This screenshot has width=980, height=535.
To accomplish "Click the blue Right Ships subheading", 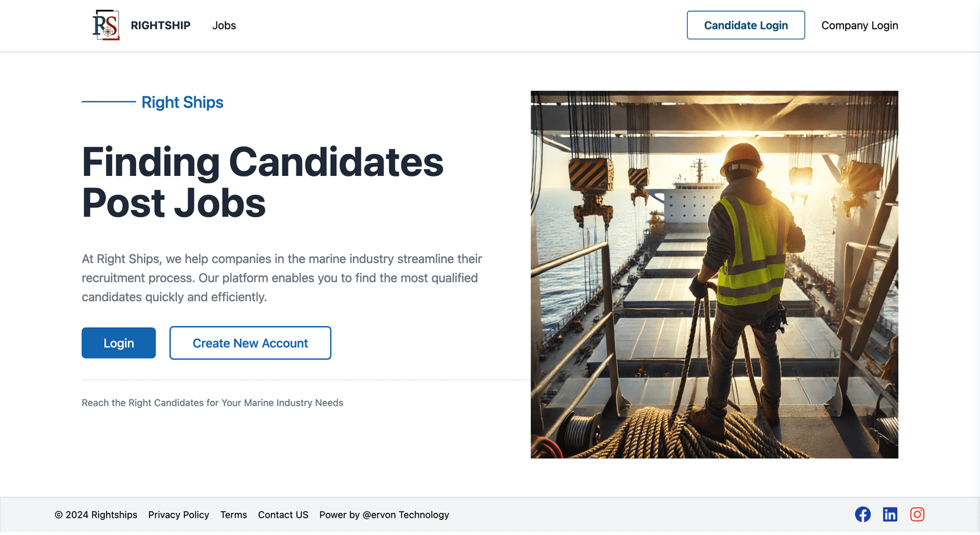I will pyautogui.click(x=182, y=102).
